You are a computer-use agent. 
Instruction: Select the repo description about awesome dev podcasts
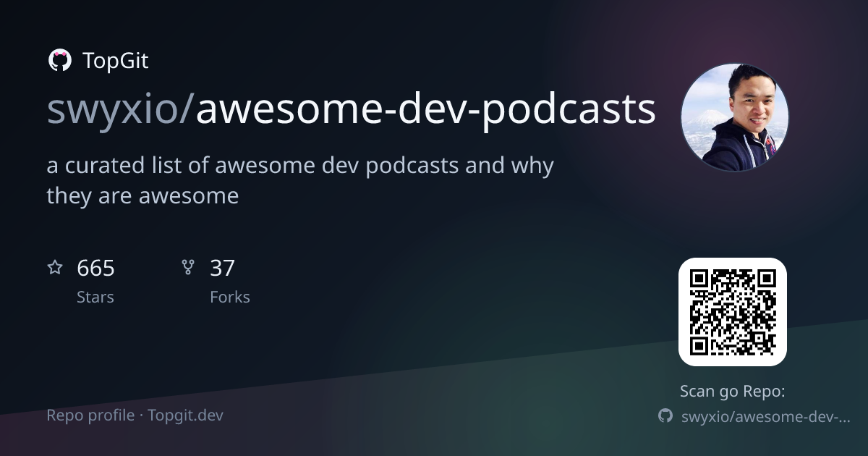pyautogui.click(x=300, y=180)
